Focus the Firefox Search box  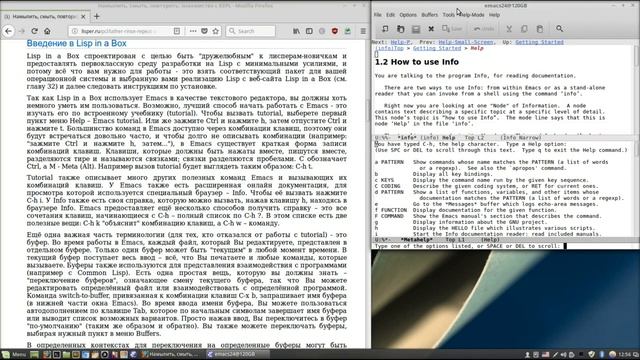(x=250, y=31)
